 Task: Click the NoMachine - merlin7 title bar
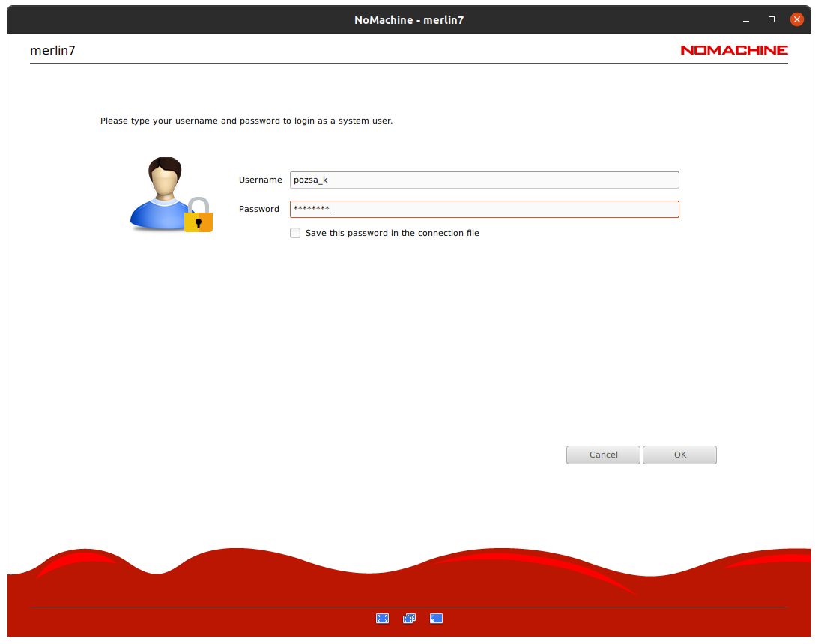pos(409,19)
